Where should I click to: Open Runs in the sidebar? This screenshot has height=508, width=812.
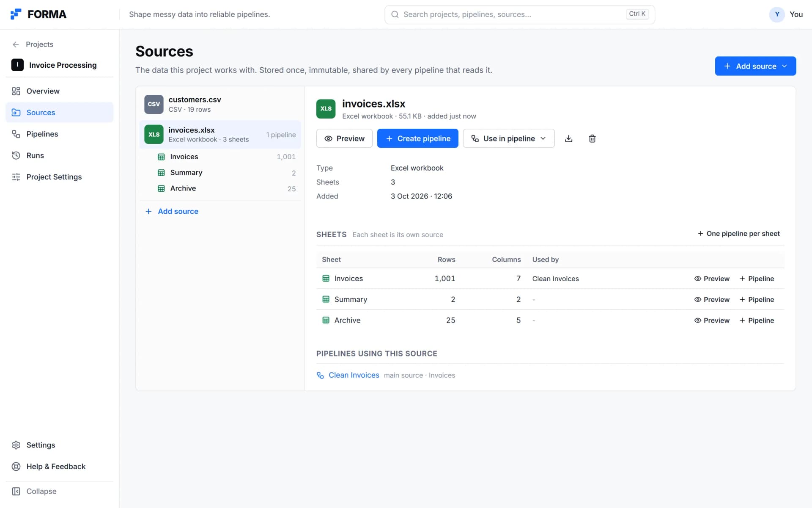pos(59,155)
